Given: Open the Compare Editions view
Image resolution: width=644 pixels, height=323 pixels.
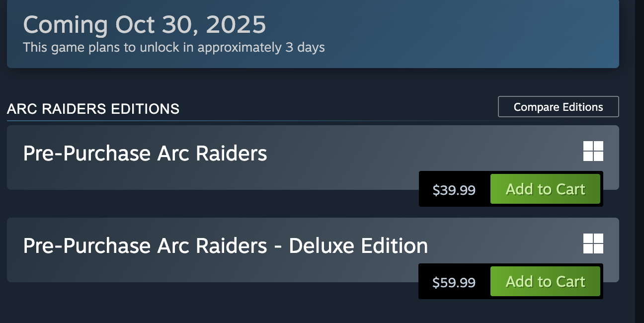Looking at the screenshot, I should [558, 107].
